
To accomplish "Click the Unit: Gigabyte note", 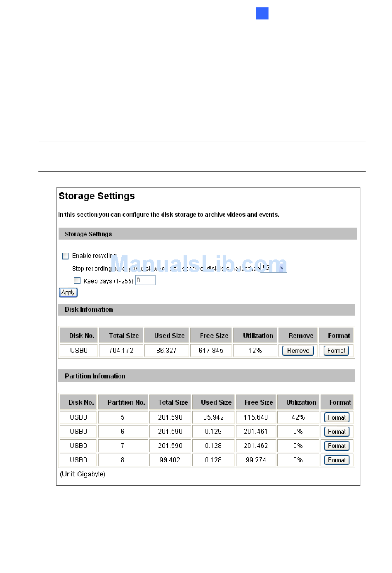I will 83,474.
